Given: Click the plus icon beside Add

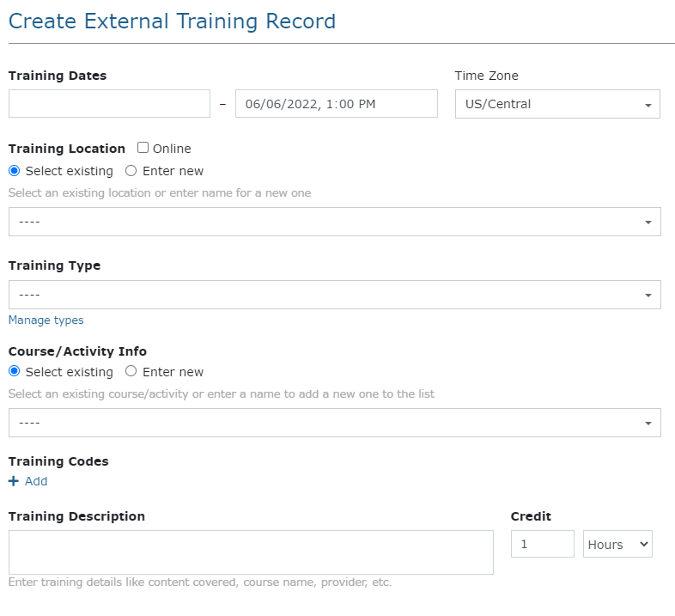Looking at the screenshot, I should 14,481.
